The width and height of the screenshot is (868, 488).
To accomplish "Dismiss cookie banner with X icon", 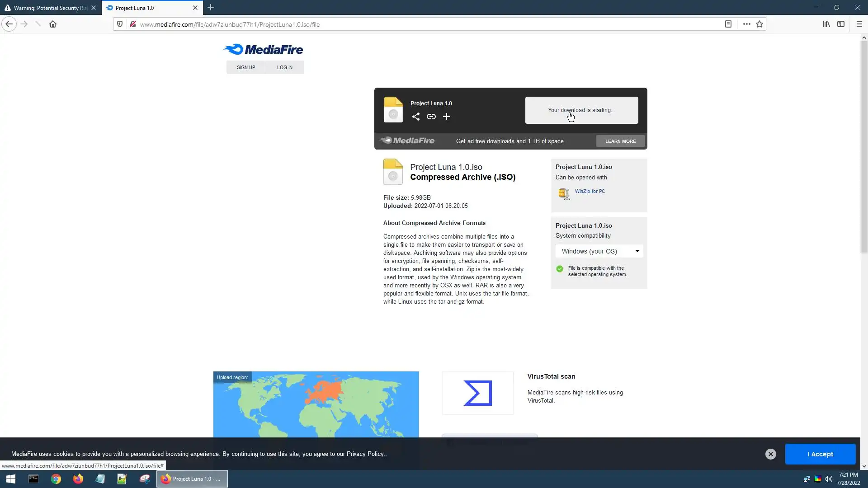I will pos(770,454).
